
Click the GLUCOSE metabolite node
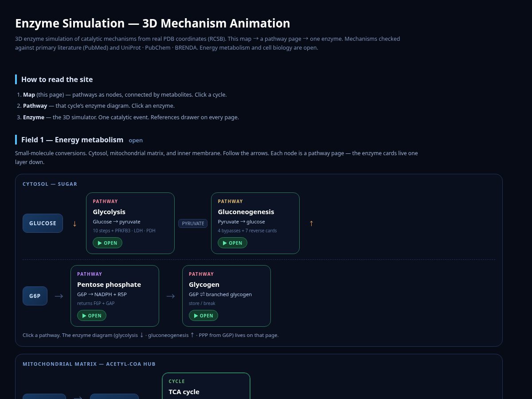coord(43,223)
